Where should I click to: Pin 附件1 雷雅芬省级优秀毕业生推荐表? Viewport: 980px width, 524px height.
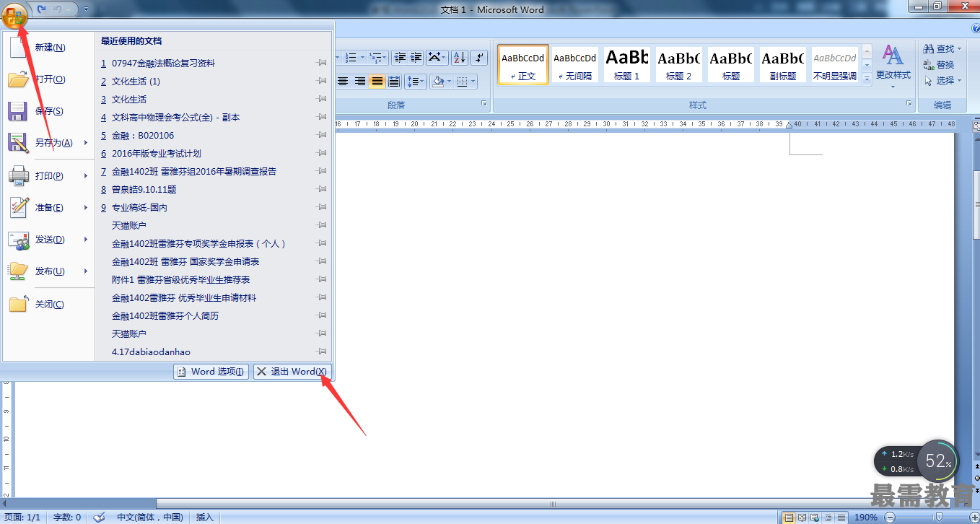pos(322,279)
